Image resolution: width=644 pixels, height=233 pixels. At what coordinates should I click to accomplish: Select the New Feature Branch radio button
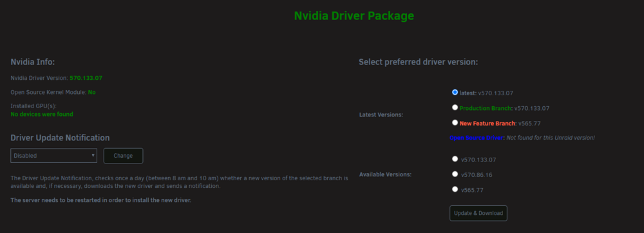[455, 122]
